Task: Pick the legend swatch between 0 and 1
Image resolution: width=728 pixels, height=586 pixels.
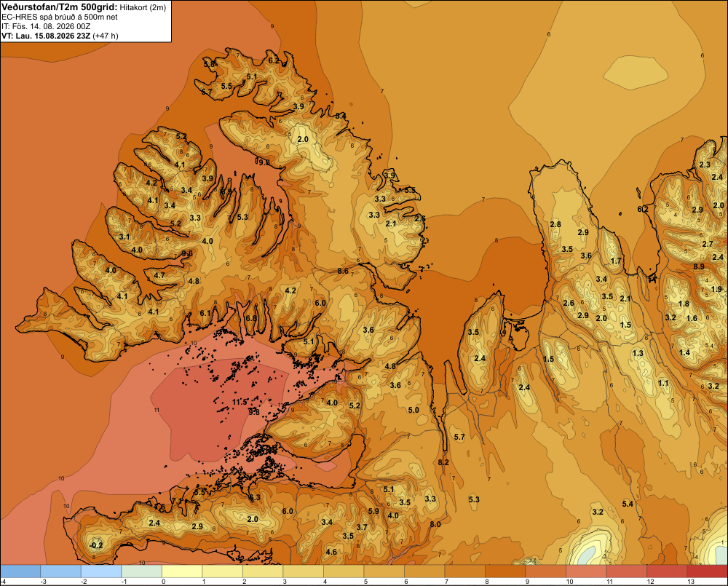Action: click(182, 571)
